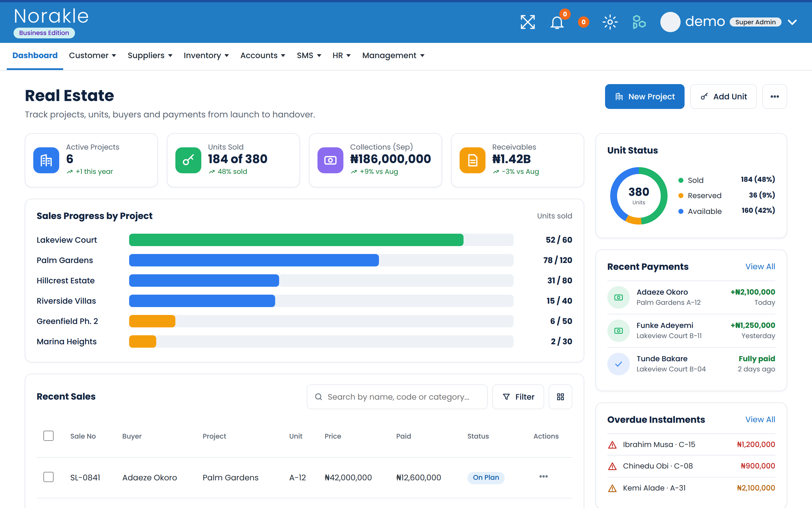The width and height of the screenshot is (812, 508).
Task: Click the search magnifier icon in Recent Sales
Action: 318,397
